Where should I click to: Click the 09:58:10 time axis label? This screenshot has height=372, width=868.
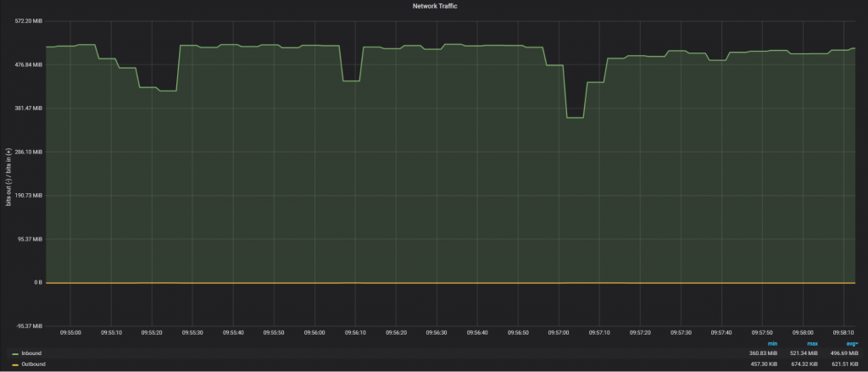point(843,333)
